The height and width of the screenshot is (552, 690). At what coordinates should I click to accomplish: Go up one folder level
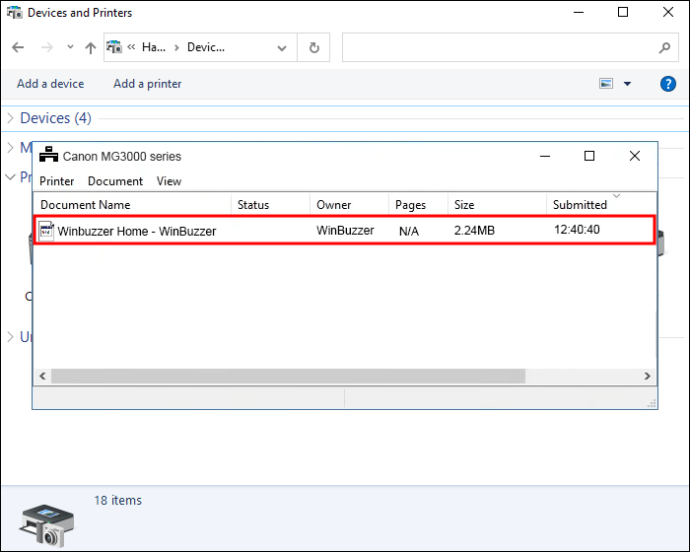click(90, 48)
